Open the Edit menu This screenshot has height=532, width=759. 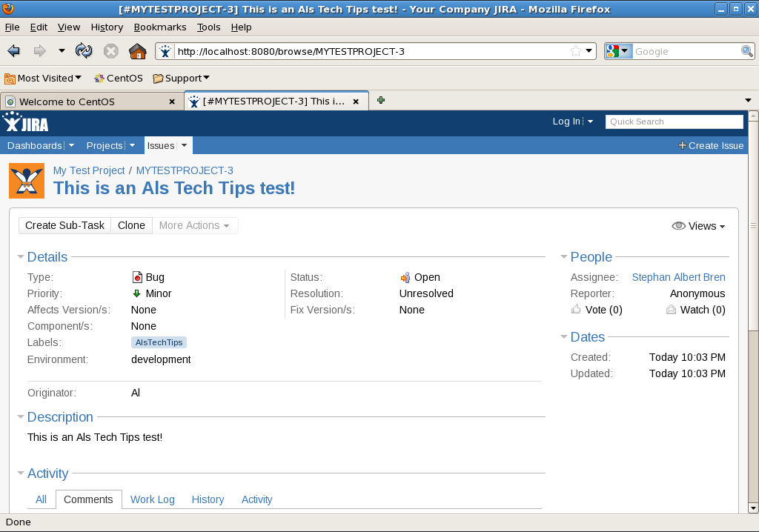tap(39, 27)
